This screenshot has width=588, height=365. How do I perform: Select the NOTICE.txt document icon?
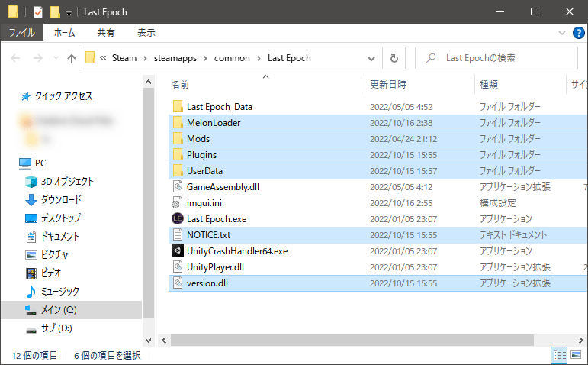[x=178, y=235]
